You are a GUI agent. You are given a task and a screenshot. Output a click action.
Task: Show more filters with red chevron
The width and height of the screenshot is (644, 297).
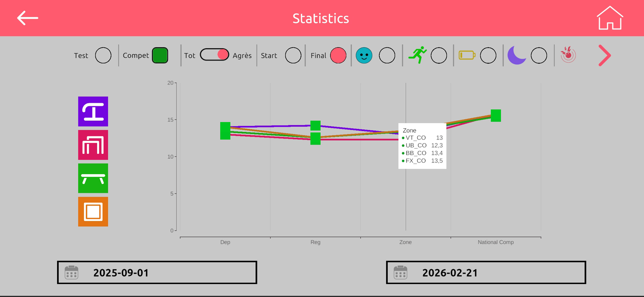[x=605, y=55]
